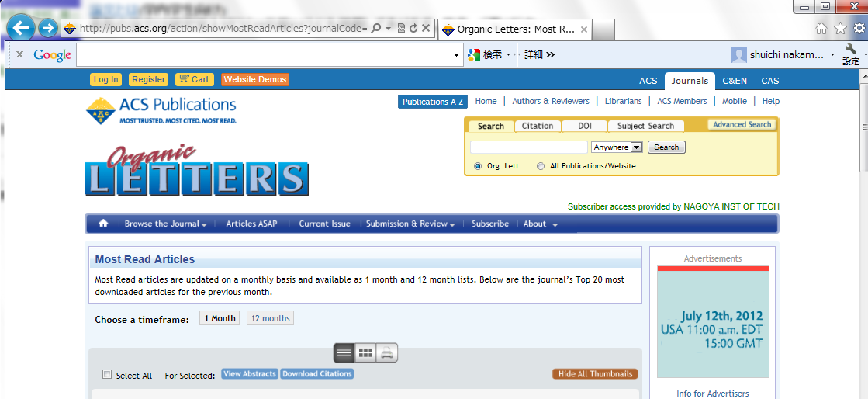Screen dimensions: 868x399
Task: Go forward with the browser forward arrow
Action: [49, 28]
